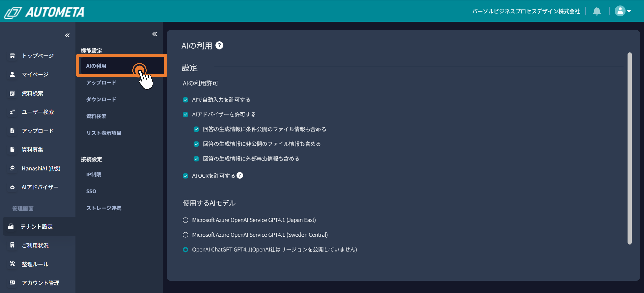Click the company name パーソルビジネスプロセスデザイン株式会社
This screenshot has width=644, height=293.
(526, 11)
